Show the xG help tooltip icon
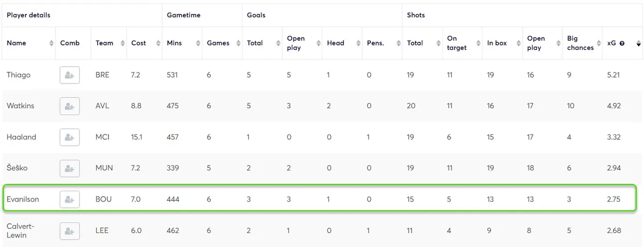The width and height of the screenshot is (644, 247). pyautogui.click(x=622, y=43)
